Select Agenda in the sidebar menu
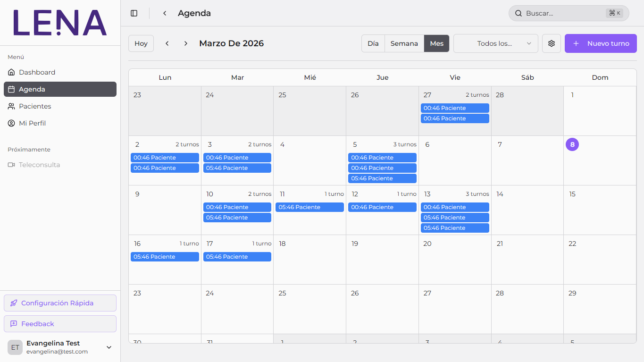The image size is (644, 362). [60, 89]
